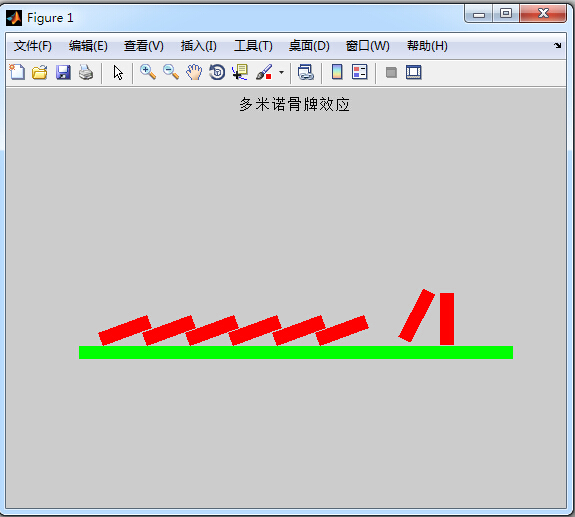Image resolution: width=575 pixels, height=517 pixels.
Task: Open a file with the folder icon
Action: (40, 72)
